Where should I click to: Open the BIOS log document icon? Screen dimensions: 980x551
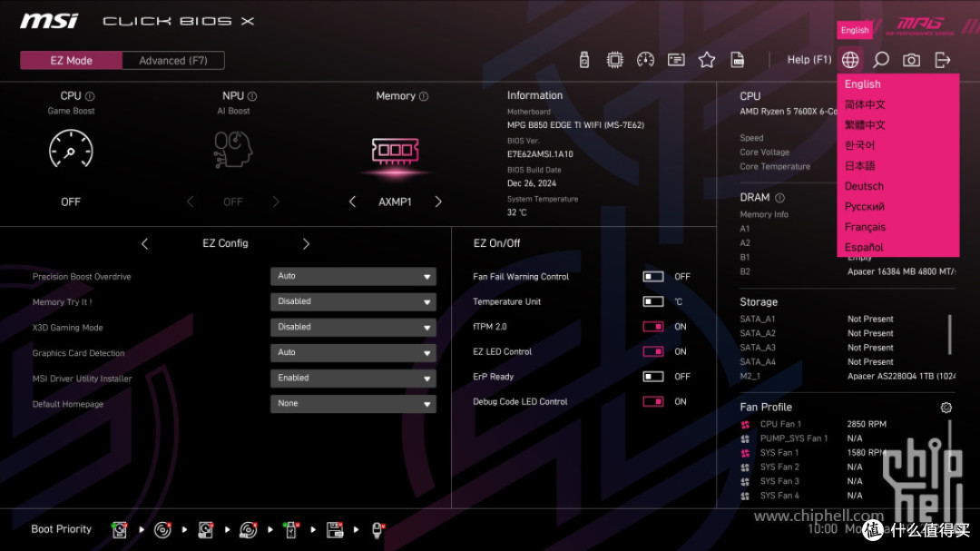click(x=738, y=60)
